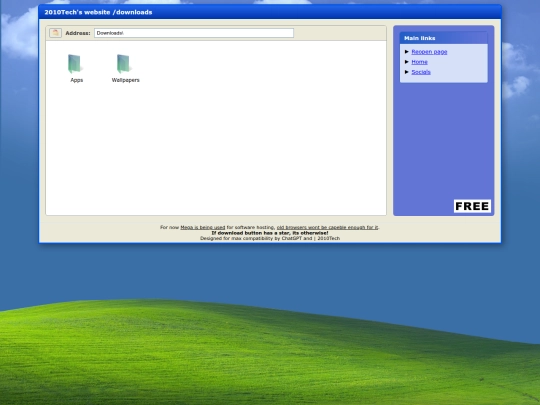Viewport: 540px width, 405px height.
Task: Click the arrow bullet before Home
Action: 407,62
